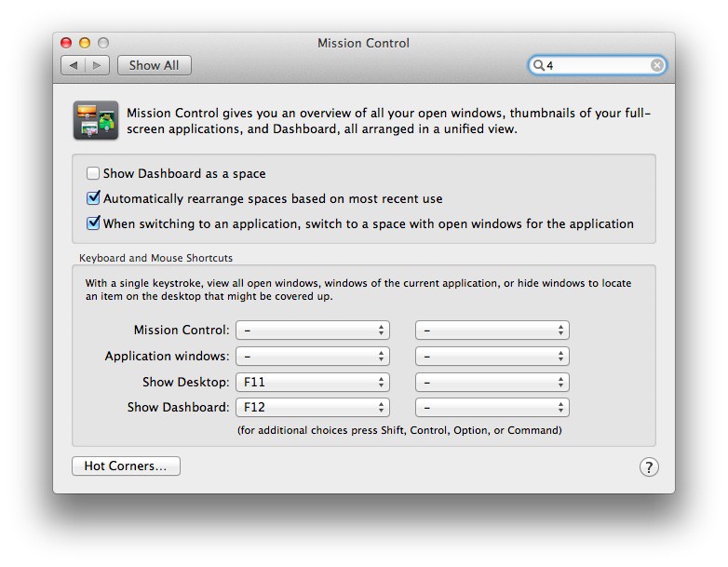Open the Hot Corners settings
The width and height of the screenshot is (728, 567).
tap(126, 466)
